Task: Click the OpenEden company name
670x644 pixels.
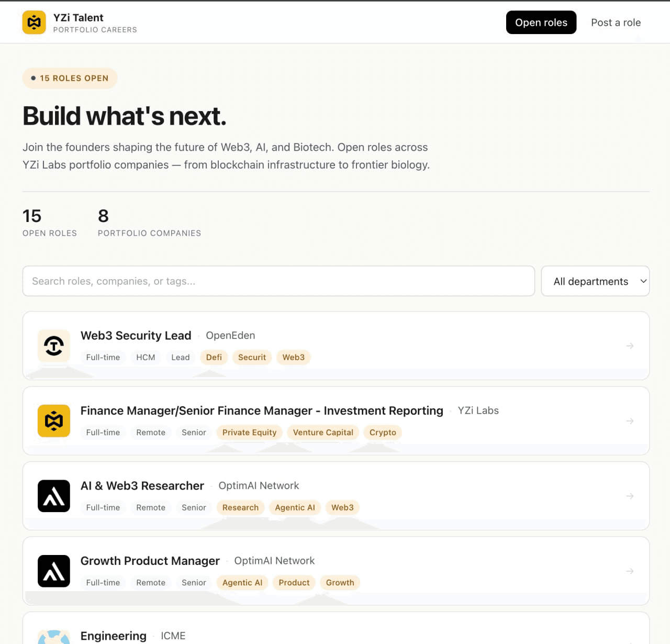Action: (230, 336)
